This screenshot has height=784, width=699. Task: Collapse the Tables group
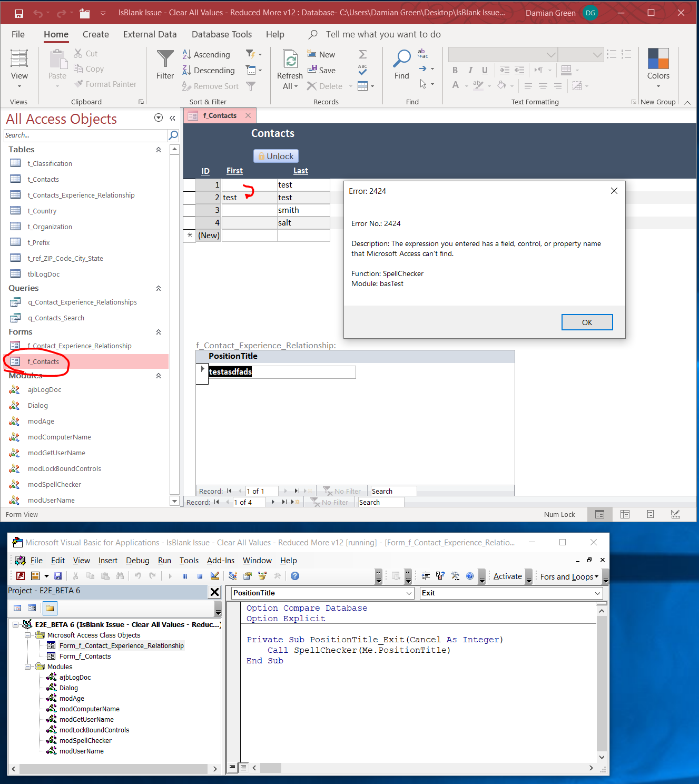tap(159, 150)
